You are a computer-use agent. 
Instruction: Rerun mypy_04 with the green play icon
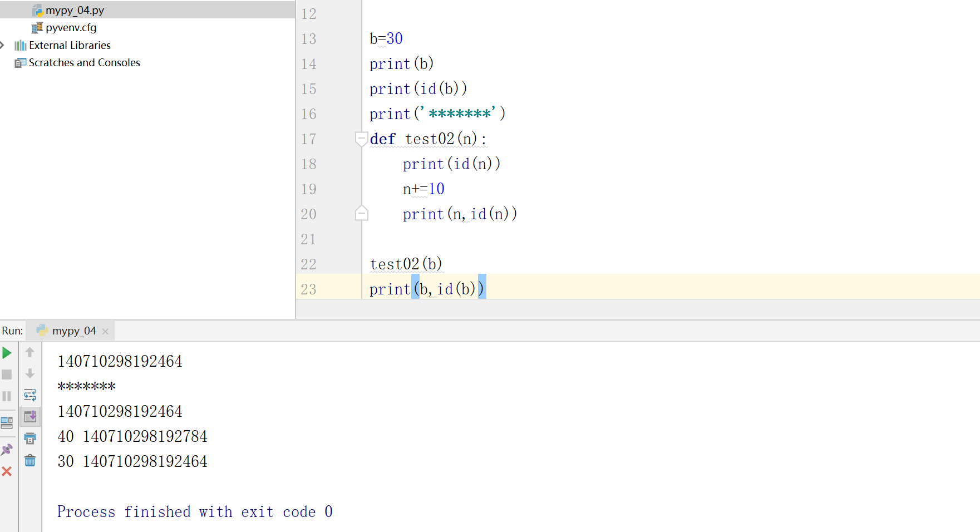[7, 353]
